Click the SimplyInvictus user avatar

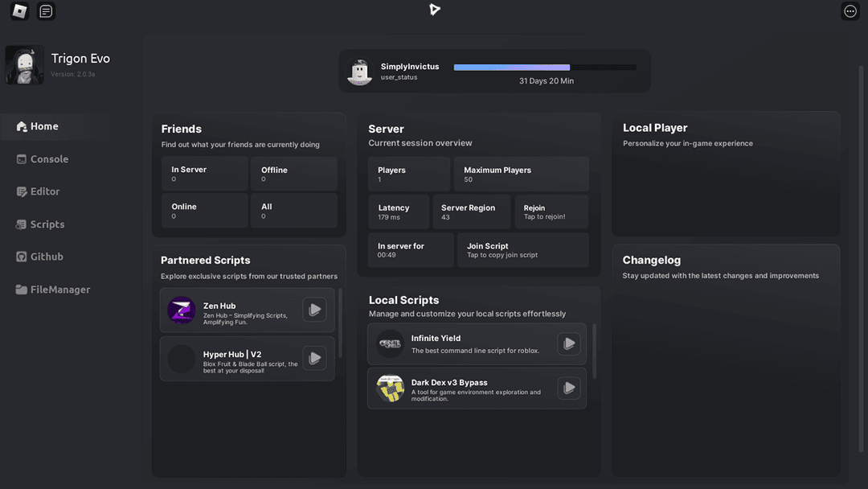click(x=359, y=71)
